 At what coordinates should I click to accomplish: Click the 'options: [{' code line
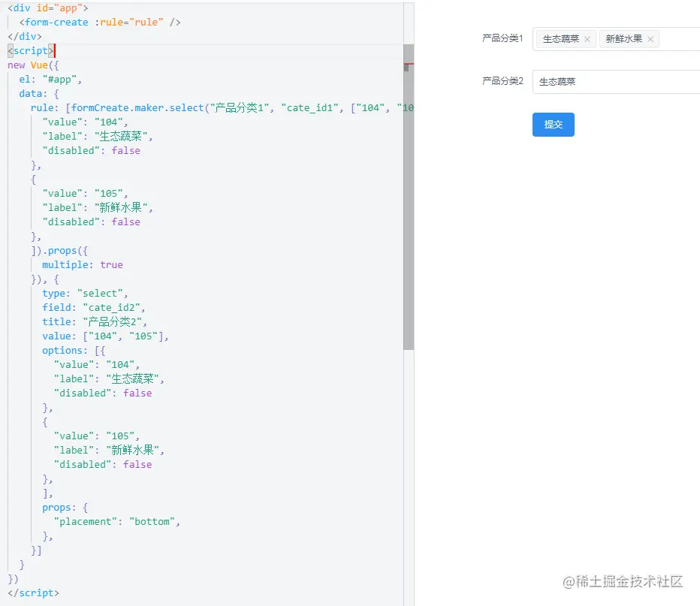(74, 351)
